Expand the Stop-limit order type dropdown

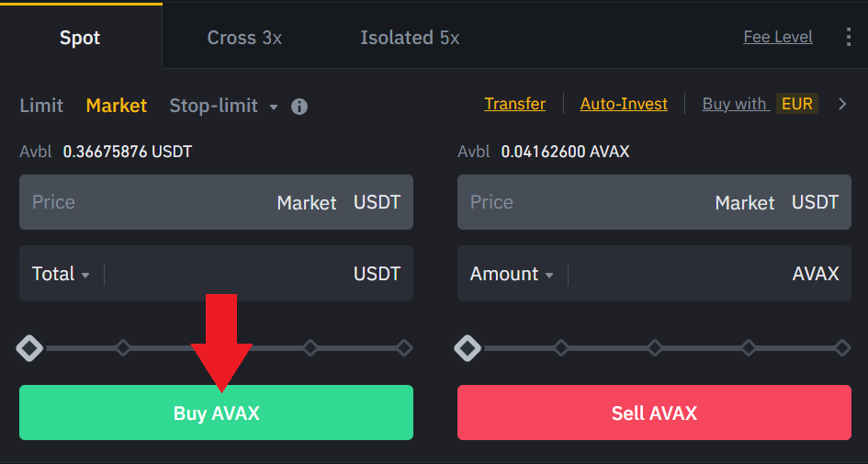point(274,107)
